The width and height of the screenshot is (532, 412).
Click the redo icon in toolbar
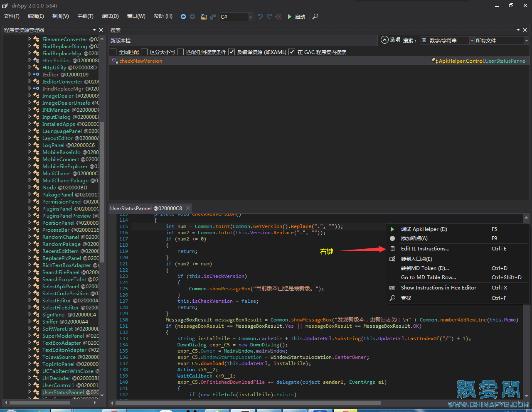pos(269,17)
